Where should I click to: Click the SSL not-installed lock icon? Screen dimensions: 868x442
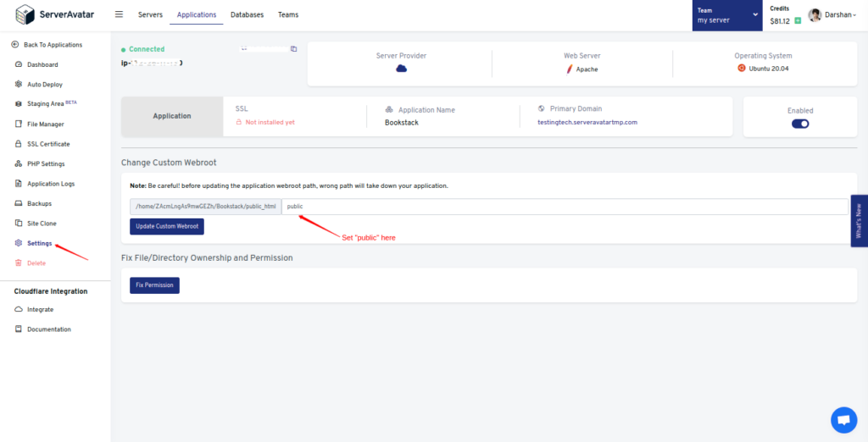coord(239,122)
